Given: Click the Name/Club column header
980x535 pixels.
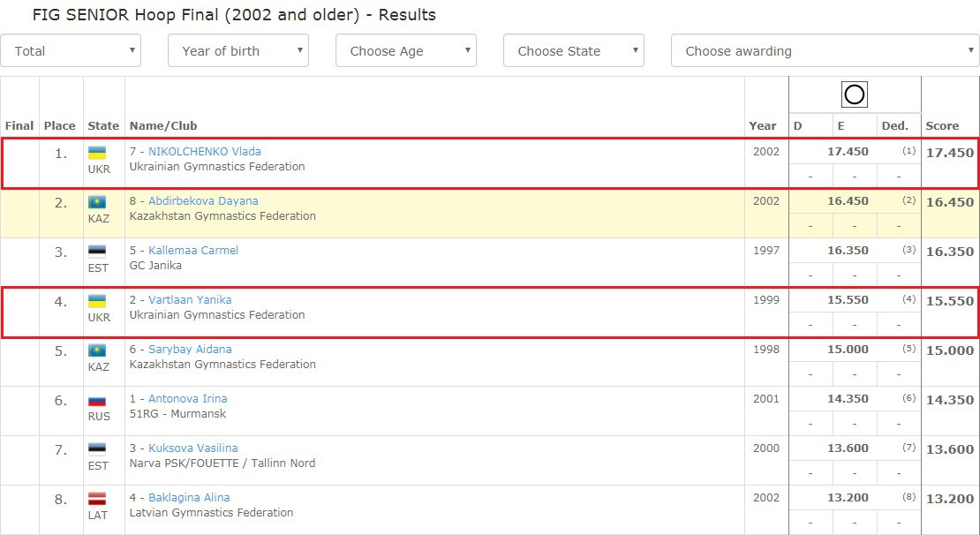Looking at the screenshot, I should [163, 126].
